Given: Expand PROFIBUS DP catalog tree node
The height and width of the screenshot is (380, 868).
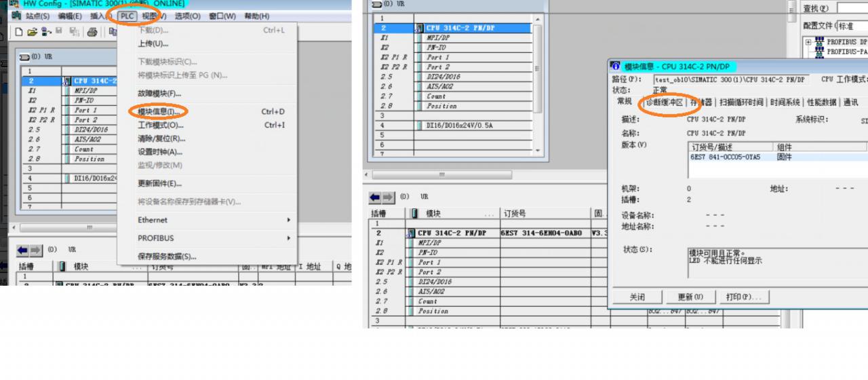Looking at the screenshot, I should point(808,42).
